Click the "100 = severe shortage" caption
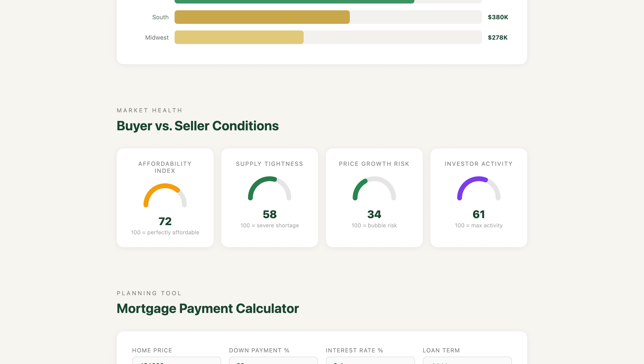The image size is (644, 364). pos(269,225)
